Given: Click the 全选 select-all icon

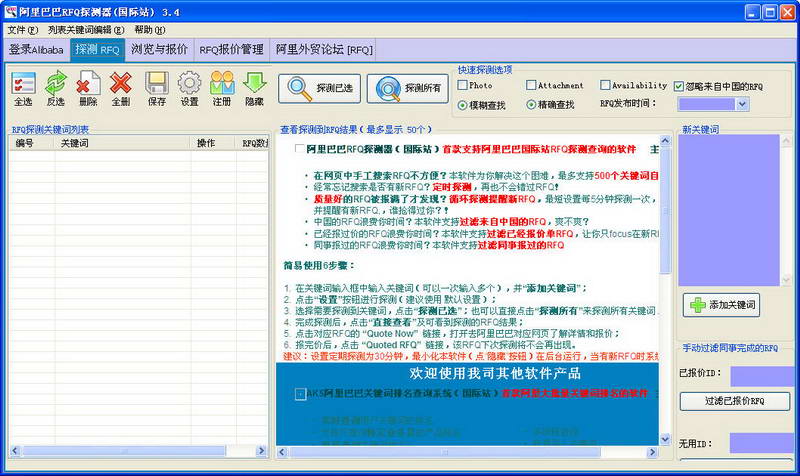Looking at the screenshot, I should pos(23,88).
